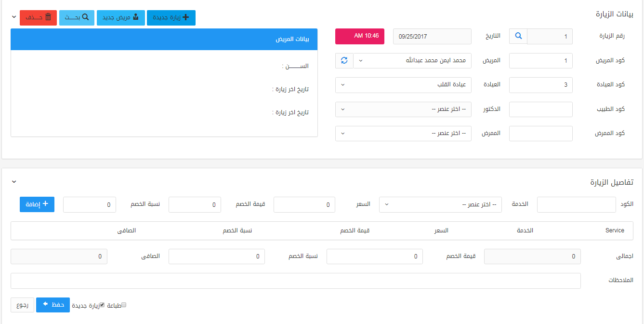Uncheck the new visit (زيارة جديدة) checkbox
Image resolution: width=644 pixels, height=324 pixels.
coord(102,305)
